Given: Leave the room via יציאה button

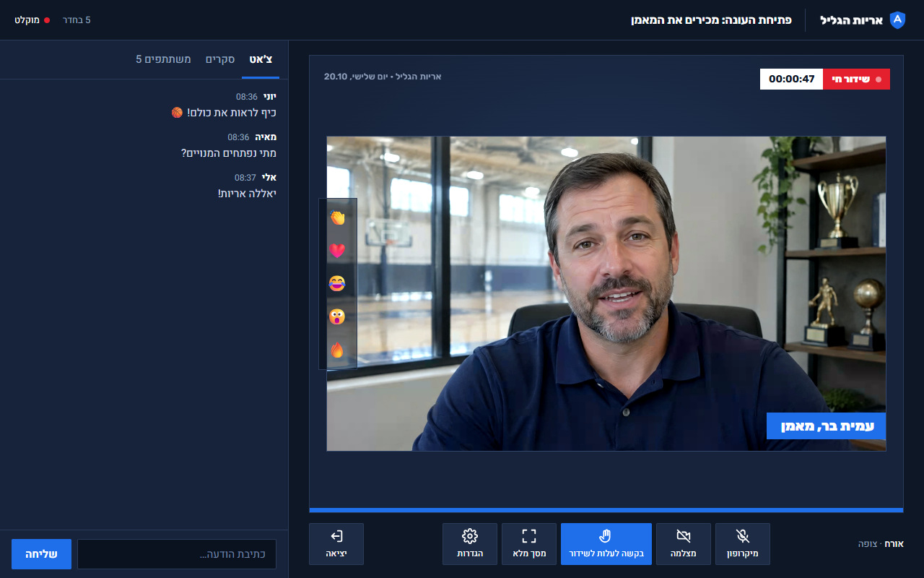Looking at the screenshot, I should pos(336,544).
